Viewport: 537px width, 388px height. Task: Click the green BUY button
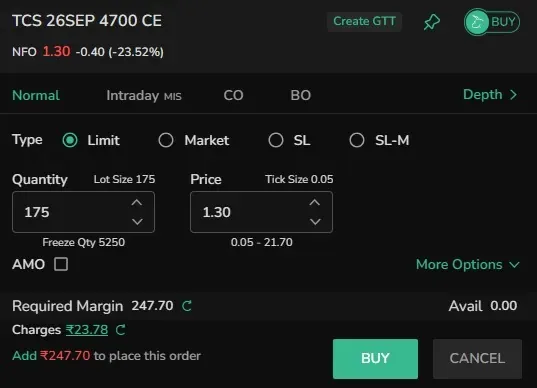pos(375,359)
